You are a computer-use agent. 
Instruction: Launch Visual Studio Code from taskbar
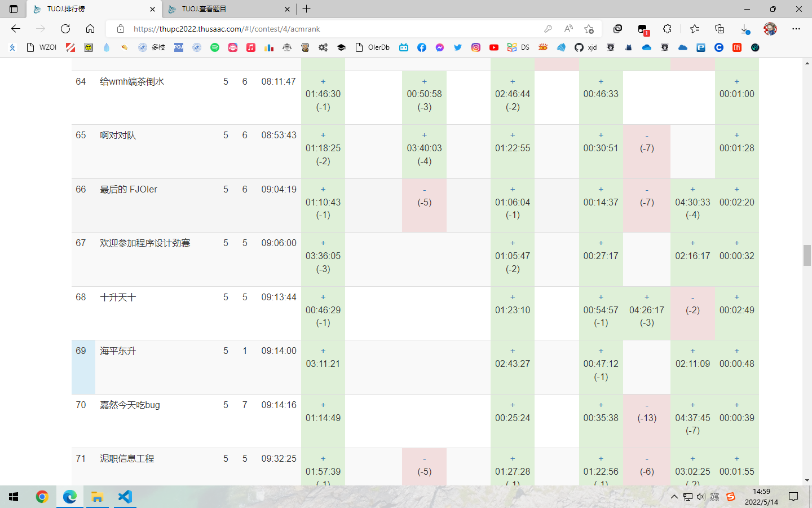[125, 497]
